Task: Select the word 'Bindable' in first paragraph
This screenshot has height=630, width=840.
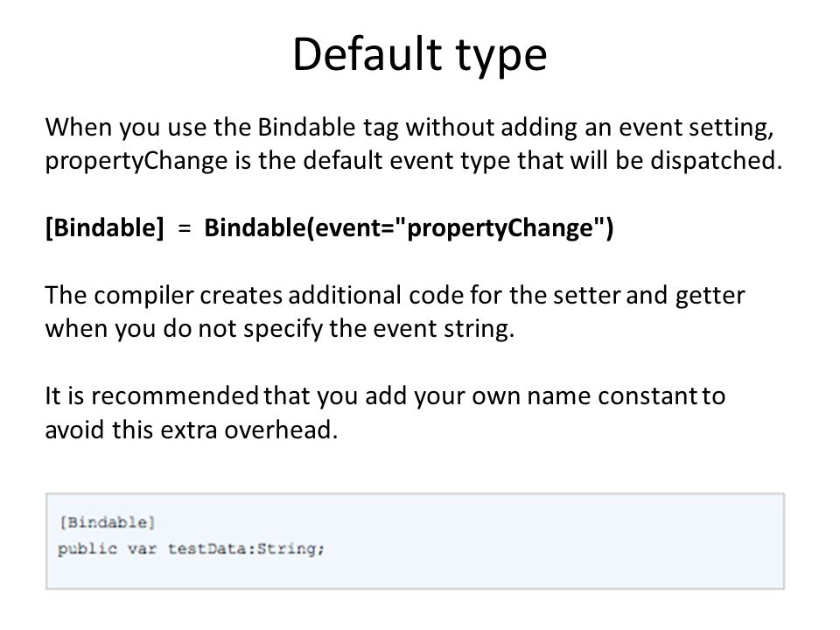Action: pyautogui.click(x=306, y=128)
